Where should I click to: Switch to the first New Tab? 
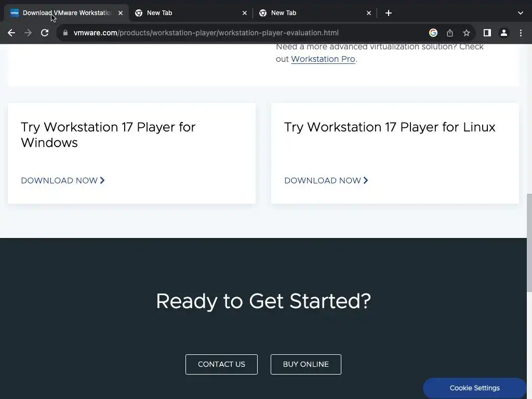coord(191,13)
